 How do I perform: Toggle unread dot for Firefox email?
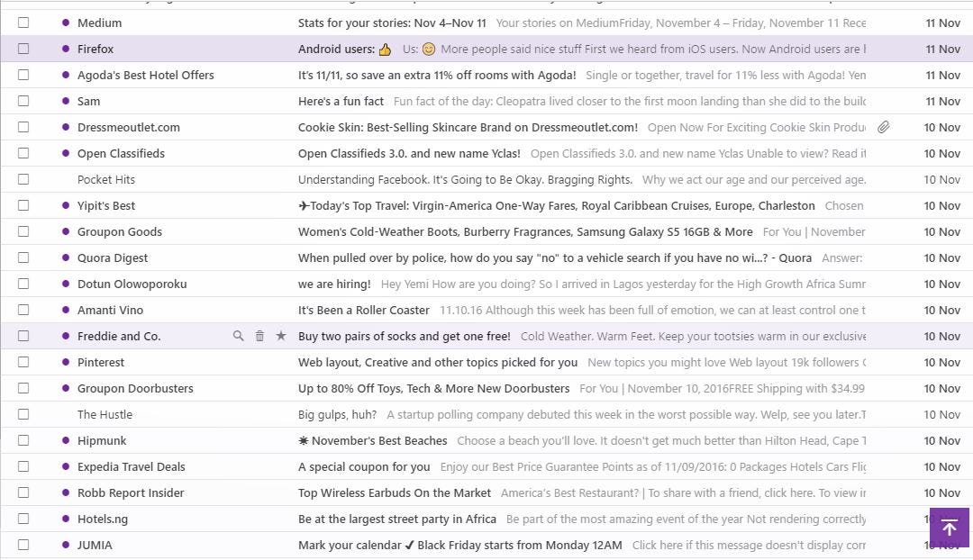click(66, 49)
